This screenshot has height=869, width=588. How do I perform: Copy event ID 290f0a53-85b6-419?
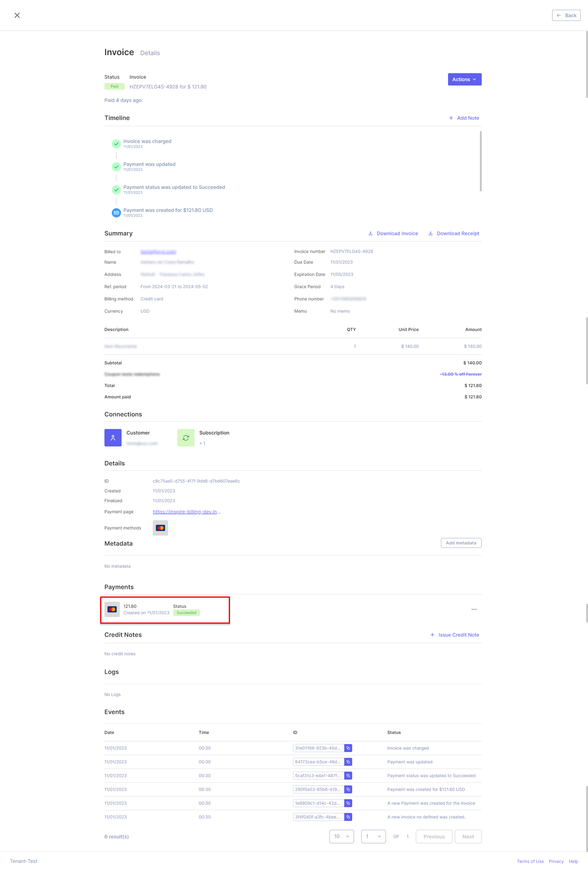348,789
